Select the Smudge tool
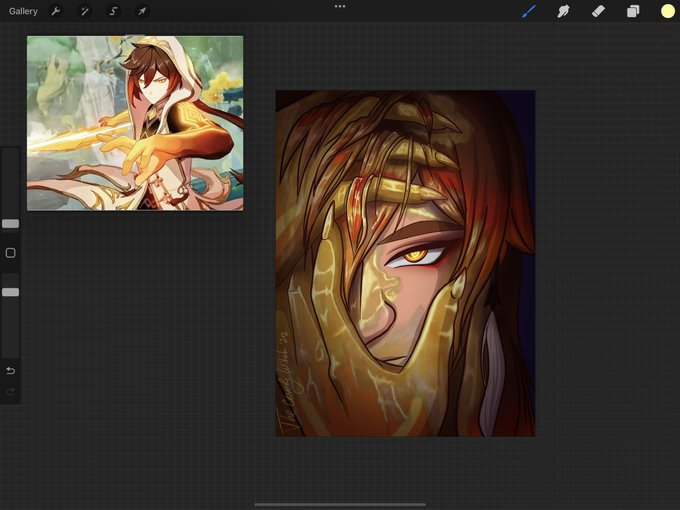This screenshot has height=510, width=680. (x=563, y=11)
